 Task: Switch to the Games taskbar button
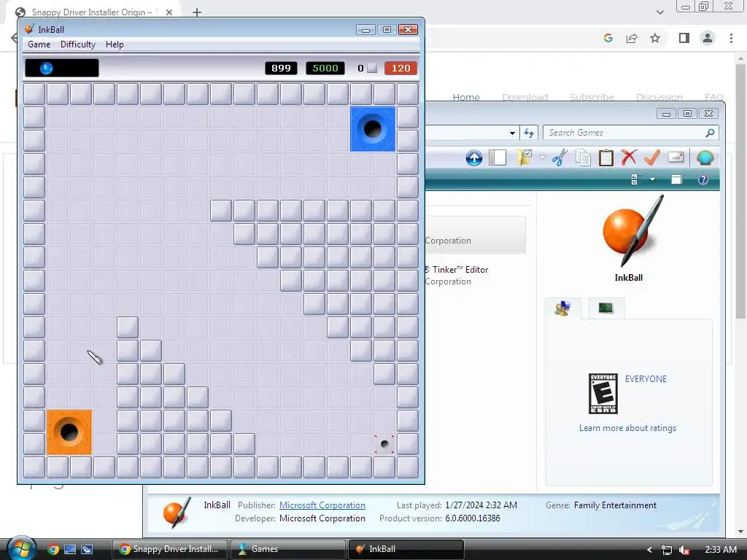point(287,549)
